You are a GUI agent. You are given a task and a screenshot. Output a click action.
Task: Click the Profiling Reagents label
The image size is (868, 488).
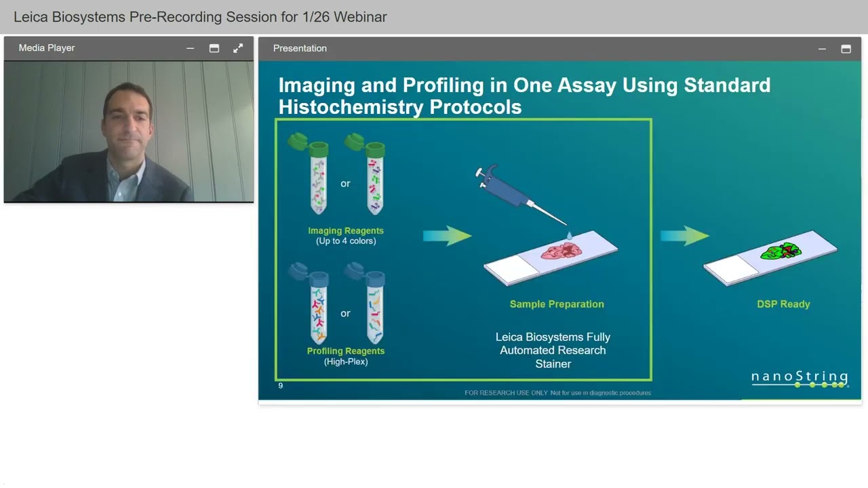coord(346,351)
